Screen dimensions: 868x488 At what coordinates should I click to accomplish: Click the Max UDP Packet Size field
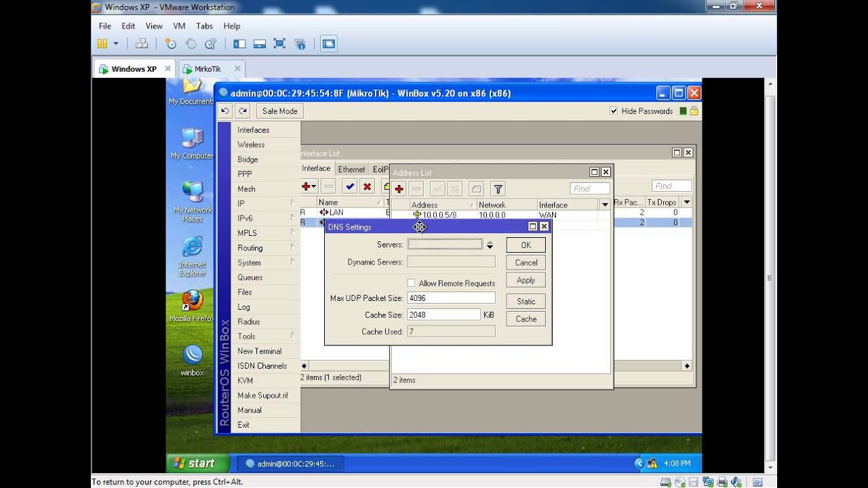(451, 298)
